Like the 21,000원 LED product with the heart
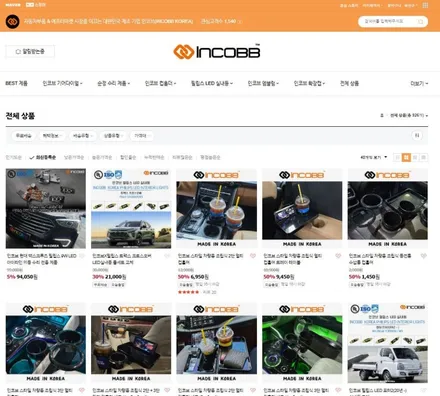Screen dimensions: 440x396 click(167, 256)
